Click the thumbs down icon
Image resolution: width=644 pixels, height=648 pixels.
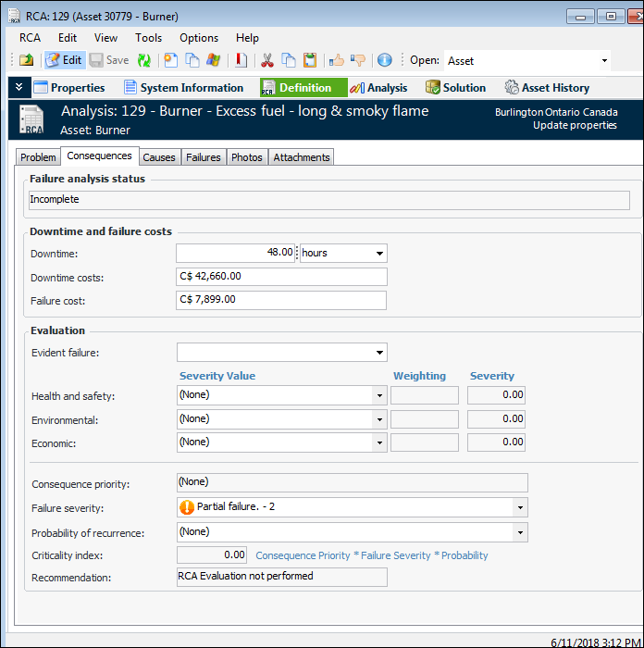pos(358,60)
